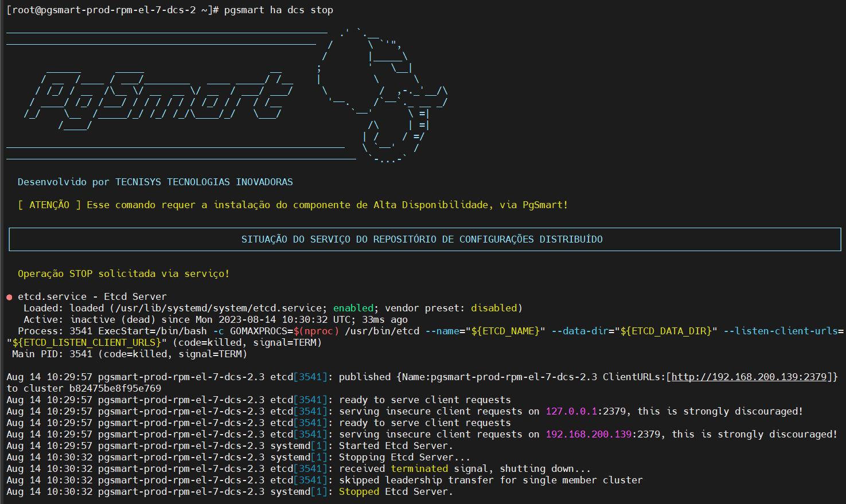Click 'Operação STOP solicitada via serviço!' message
The height and width of the screenshot is (504, 846).
[x=124, y=274]
